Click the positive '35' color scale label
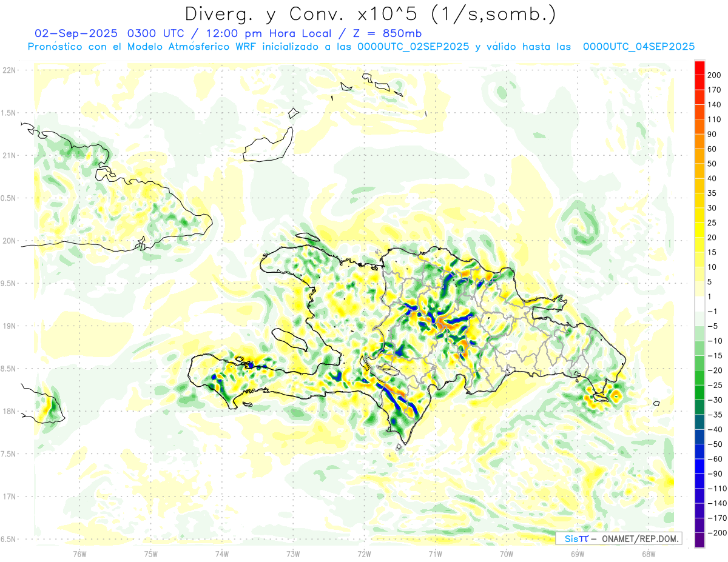This screenshot has width=728, height=562. (x=712, y=193)
